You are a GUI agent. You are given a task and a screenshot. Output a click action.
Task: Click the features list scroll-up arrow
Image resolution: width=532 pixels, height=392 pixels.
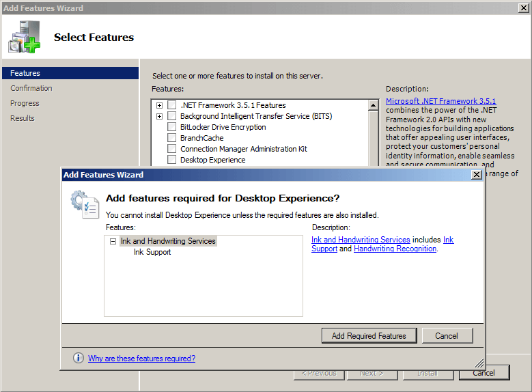(x=374, y=106)
